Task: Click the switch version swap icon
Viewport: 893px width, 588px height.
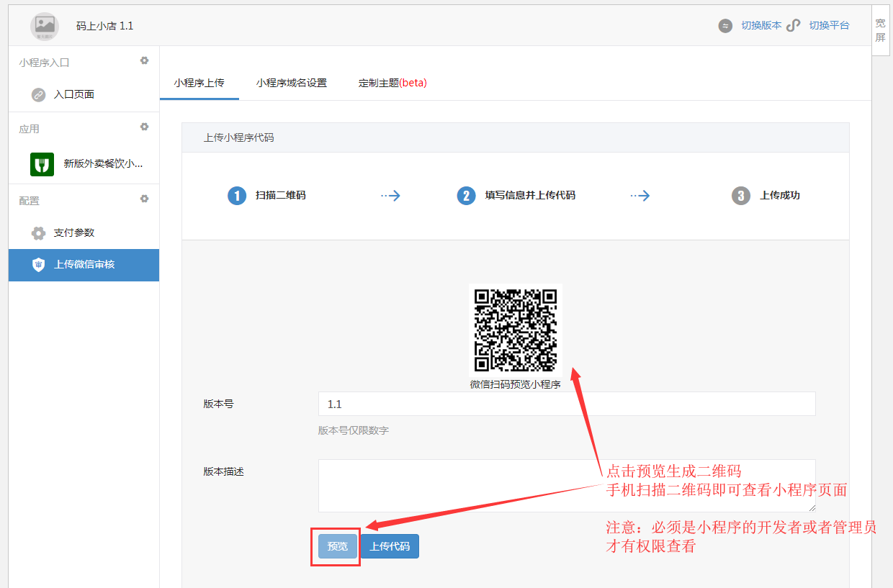Action: pos(725,26)
